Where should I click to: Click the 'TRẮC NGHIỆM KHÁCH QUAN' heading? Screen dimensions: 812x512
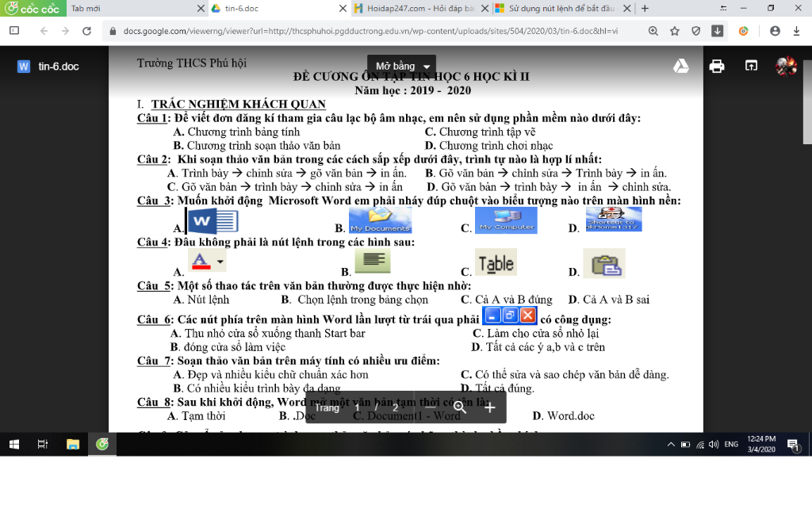pyautogui.click(x=238, y=104)
